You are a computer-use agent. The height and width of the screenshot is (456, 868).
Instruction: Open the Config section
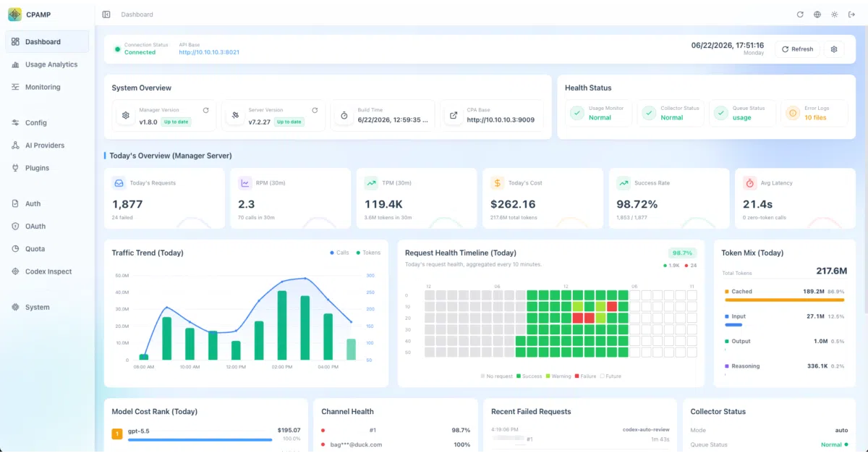pos(47,123)
